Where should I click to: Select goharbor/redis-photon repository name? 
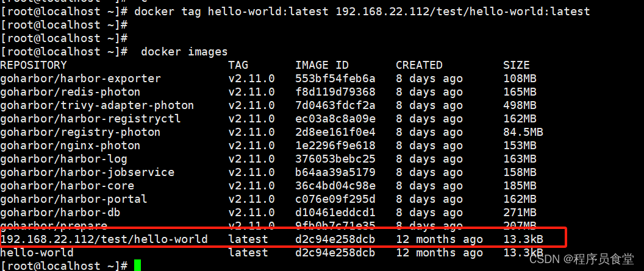(70, 92)
